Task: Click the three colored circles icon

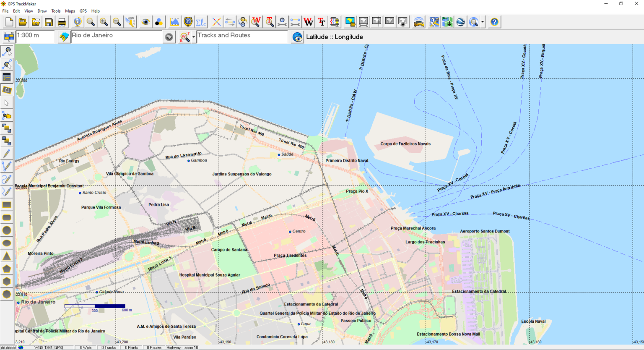Action: click(x=158, y=22)
